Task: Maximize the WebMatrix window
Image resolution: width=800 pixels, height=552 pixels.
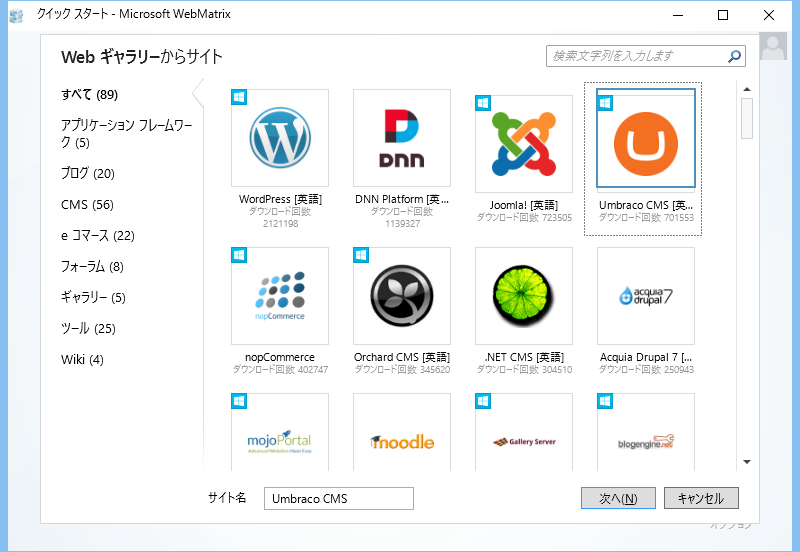Action: click(x=723, y=15)
